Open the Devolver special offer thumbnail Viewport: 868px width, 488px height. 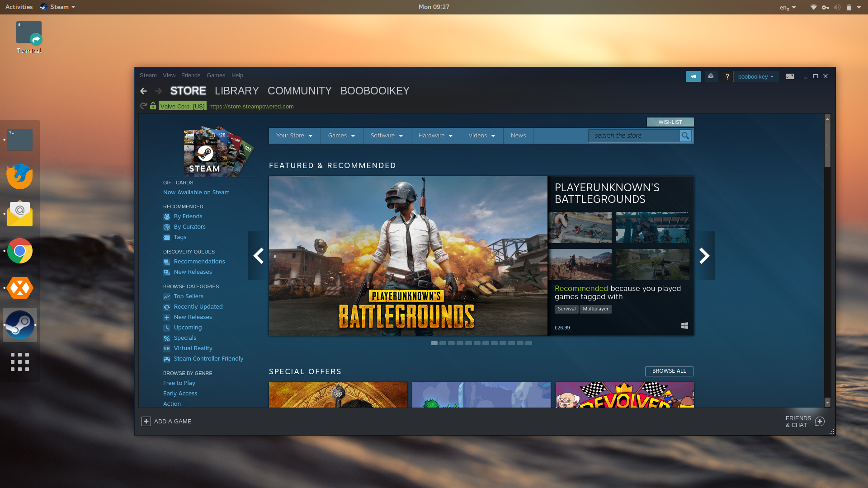[x=624, y=394]
